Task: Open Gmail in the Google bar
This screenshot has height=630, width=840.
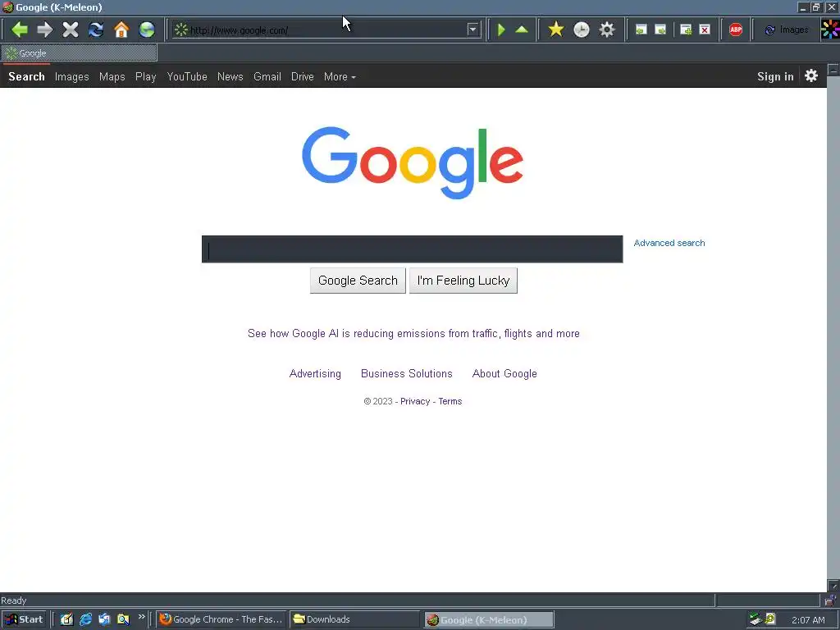Action: [267, 76]
